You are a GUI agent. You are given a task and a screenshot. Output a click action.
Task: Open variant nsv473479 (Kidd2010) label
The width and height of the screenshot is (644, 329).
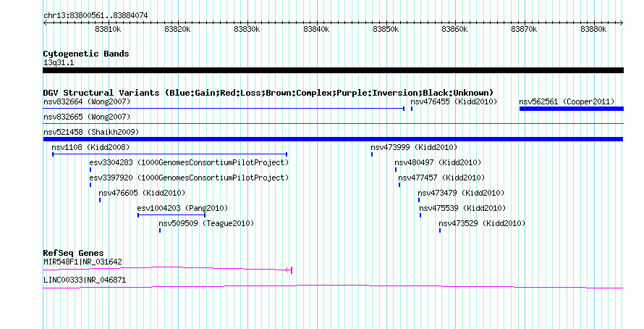pyautogui.click(x=461, y=193)
